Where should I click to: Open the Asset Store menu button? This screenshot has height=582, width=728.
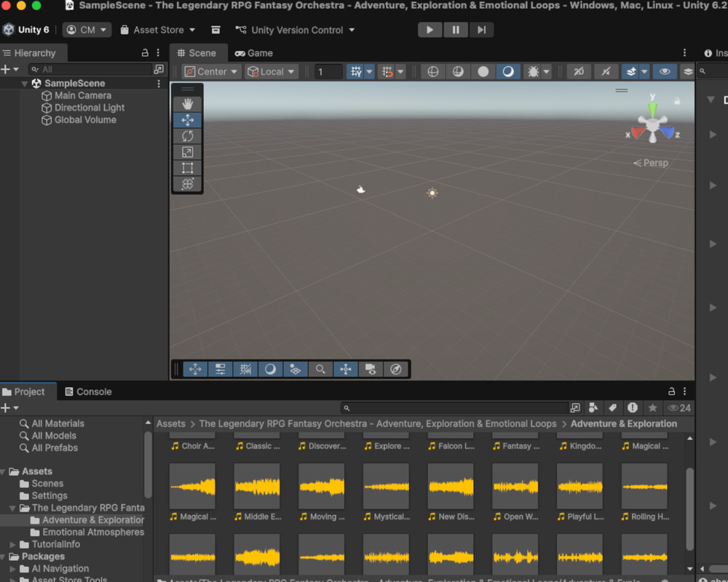tap(157, 30)
